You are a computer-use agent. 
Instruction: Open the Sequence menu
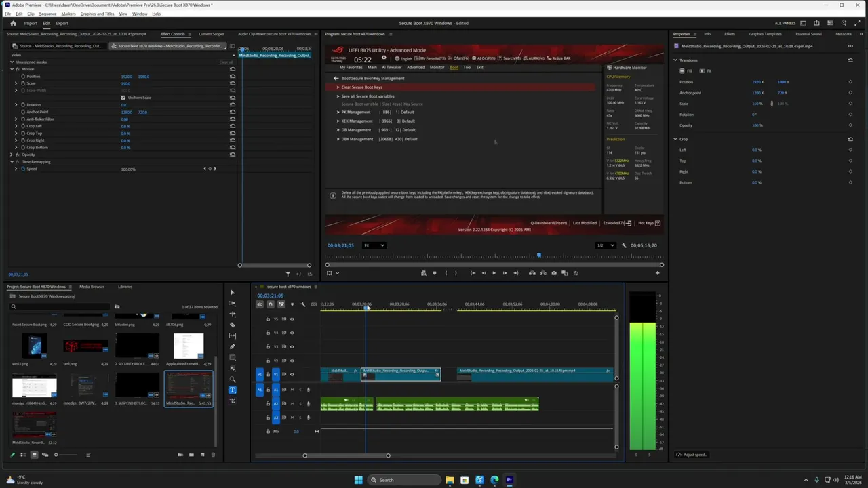point(47,14)
